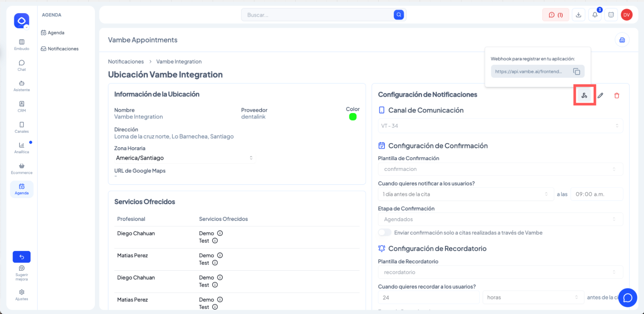
Task: Click the download icon in top bar
Action: coord(578,15)
